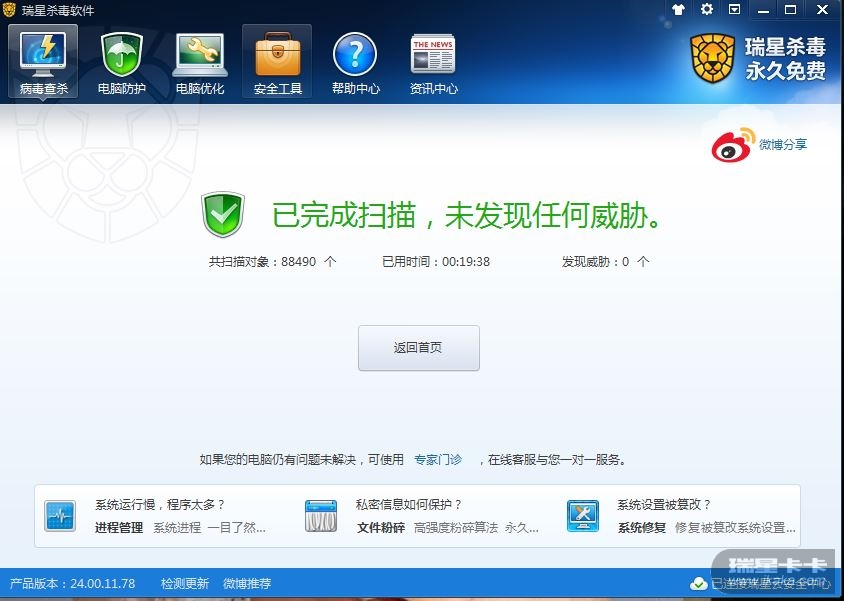Minimize the Rising antivirus window

click(763, 10)
